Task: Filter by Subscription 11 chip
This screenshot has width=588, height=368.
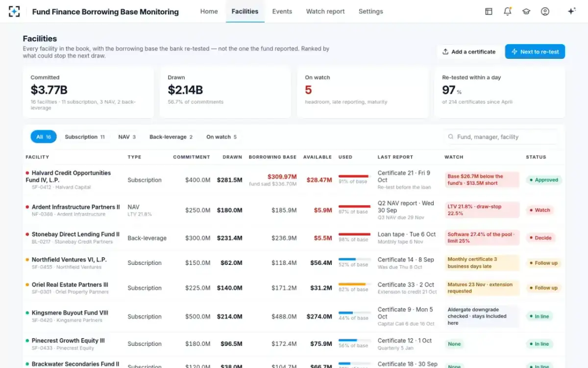Action: 85,137
